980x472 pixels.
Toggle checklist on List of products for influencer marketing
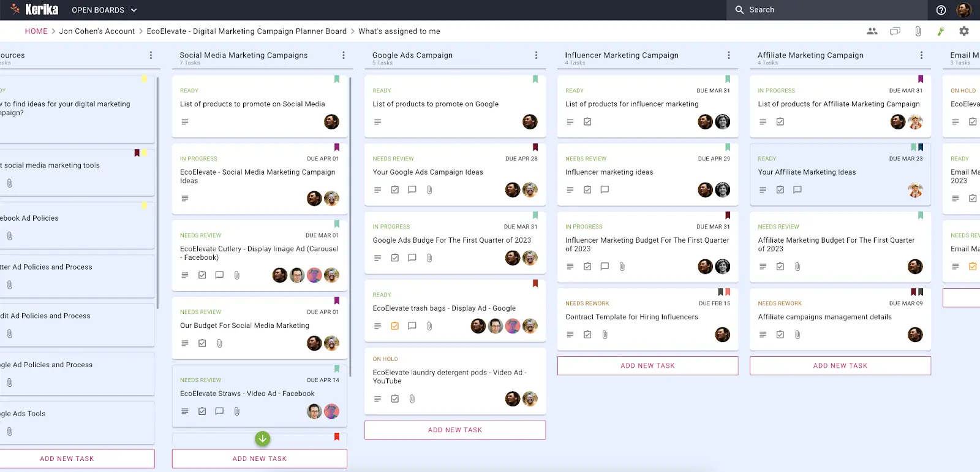[587, 122]
